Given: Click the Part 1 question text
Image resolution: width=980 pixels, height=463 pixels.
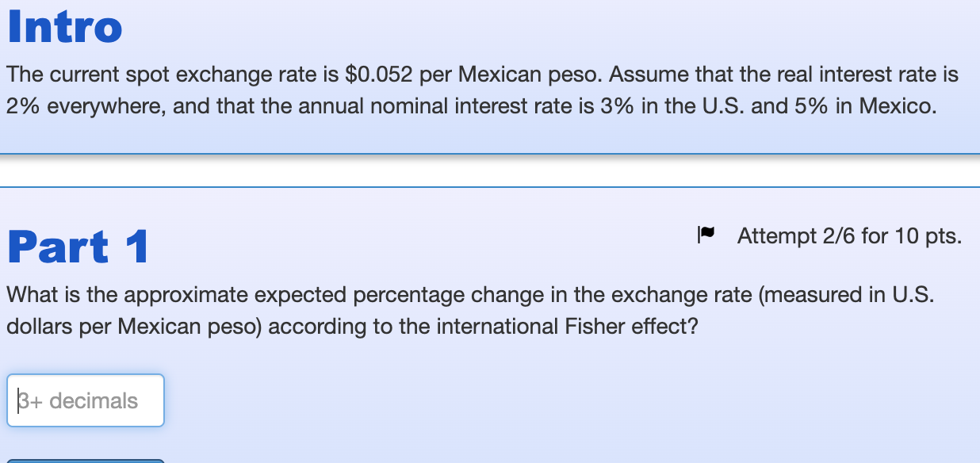Looking at the screenshot, I should coord(468,309).
